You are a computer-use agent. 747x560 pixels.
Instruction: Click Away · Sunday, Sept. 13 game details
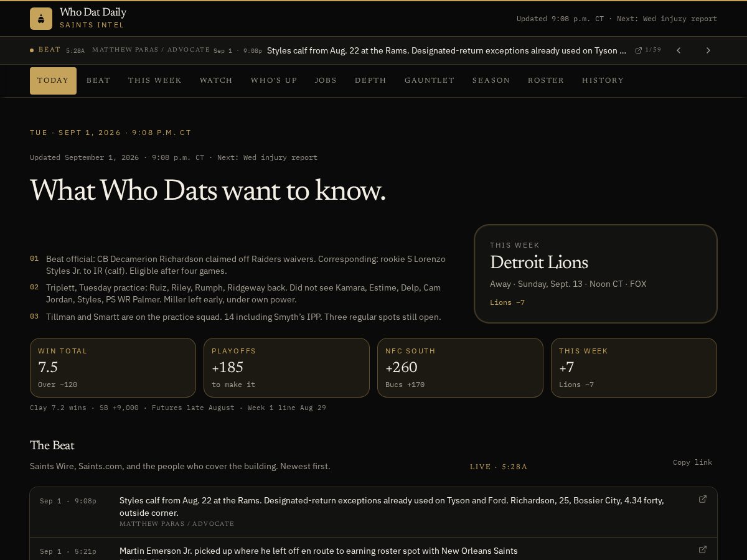click(x=568, y=284)
